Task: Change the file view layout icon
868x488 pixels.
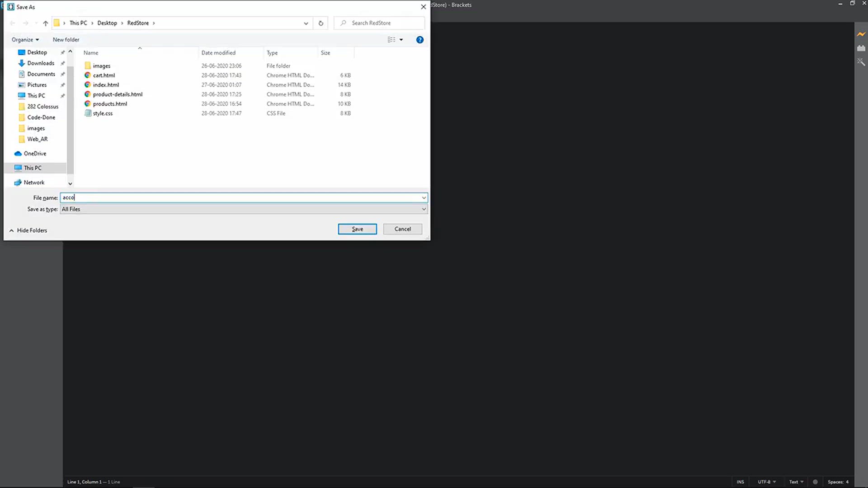Action: point(392,40)
